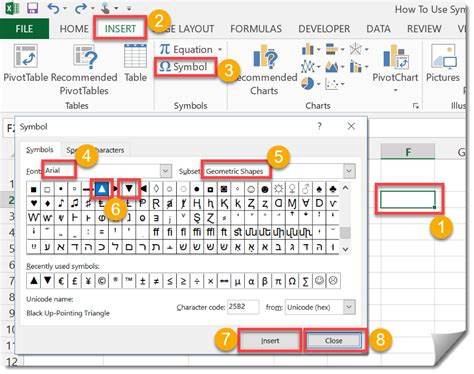Select the heart suit symbol
Viewport: 474px width, 374px height.
(x=33, y=203)
